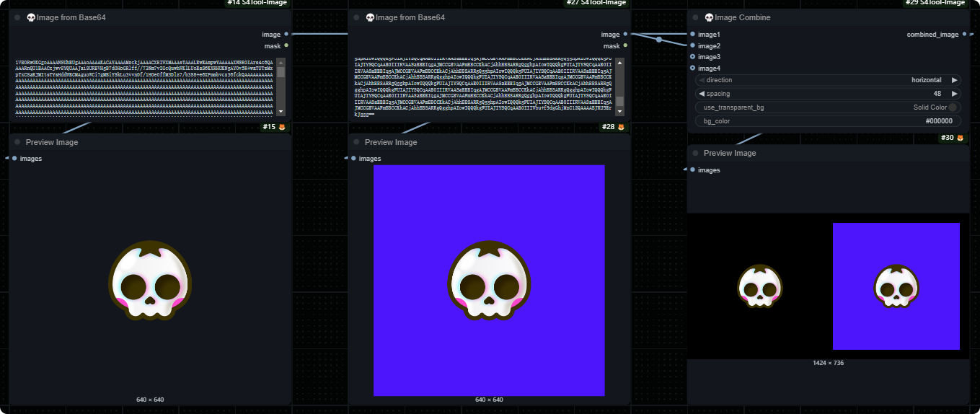
Task: Click the fox icon on badge #30
Action: (961, 138)
